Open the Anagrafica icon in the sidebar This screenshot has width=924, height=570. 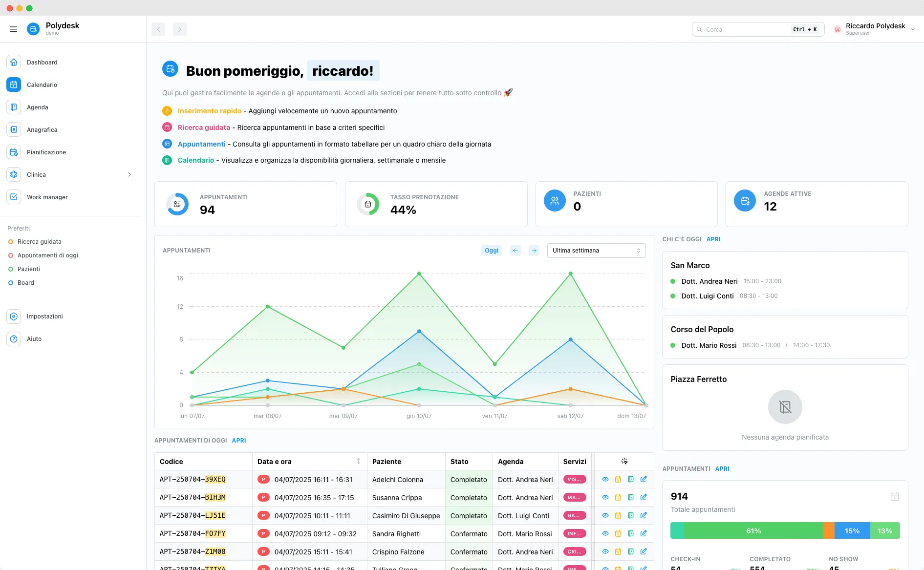[13, 129]
